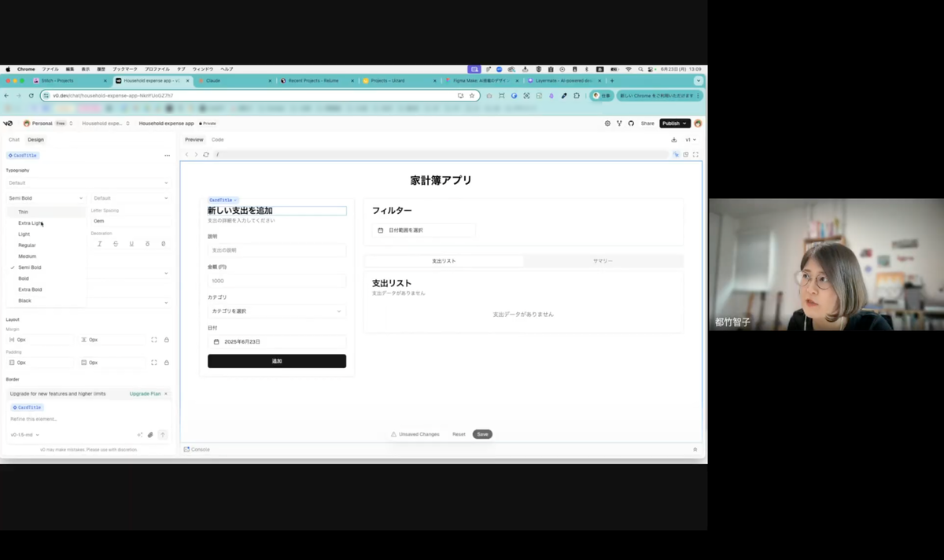Screen dimensions: 944x560
Task: Select Black font weight
Action: 46,300
